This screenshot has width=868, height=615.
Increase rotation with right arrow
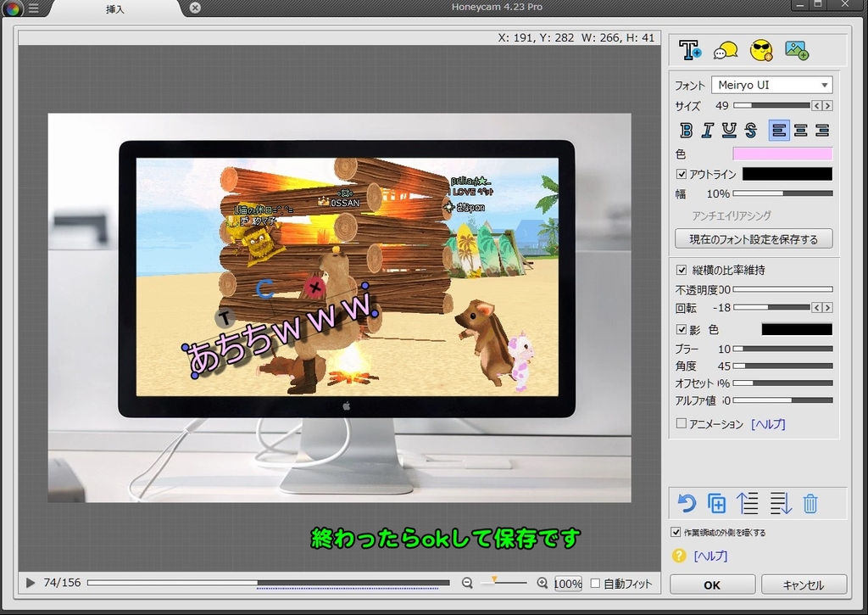[x=827, y=307]
